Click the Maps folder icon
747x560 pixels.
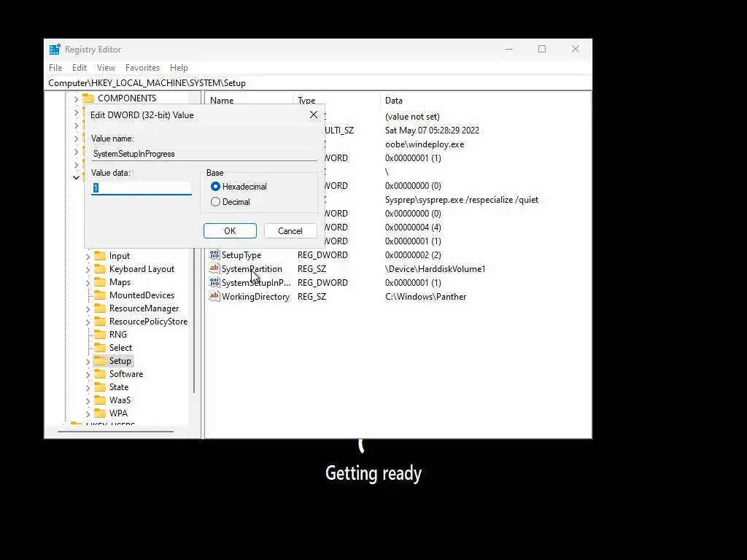tap(100, 282)
